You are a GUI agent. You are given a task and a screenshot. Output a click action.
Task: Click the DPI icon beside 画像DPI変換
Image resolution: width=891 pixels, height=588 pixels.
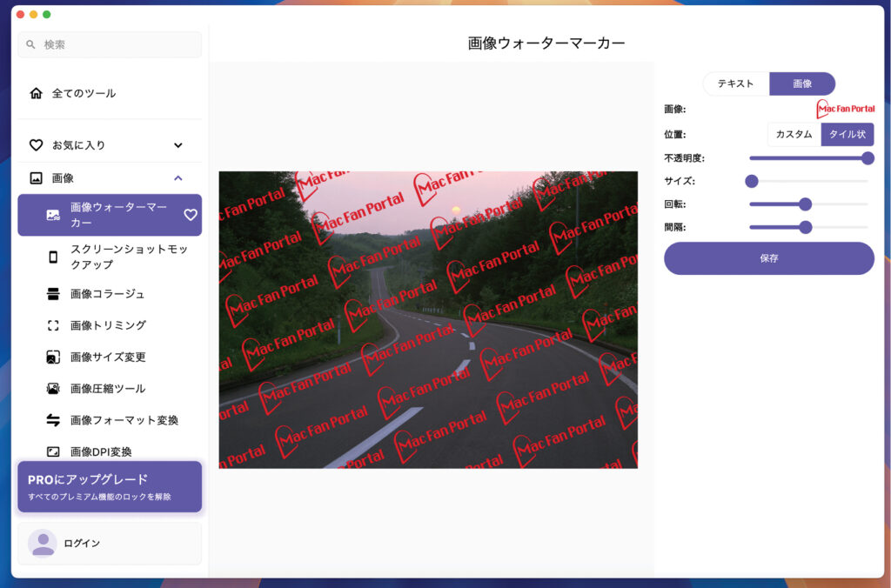[53, 451]
